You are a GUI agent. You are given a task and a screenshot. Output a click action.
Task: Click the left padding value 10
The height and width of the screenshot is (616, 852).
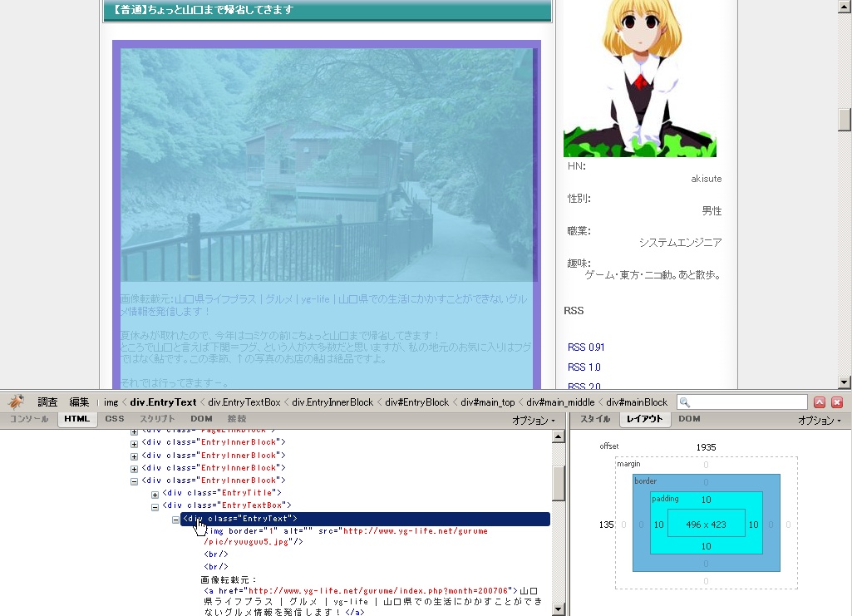tap(658, 525)
